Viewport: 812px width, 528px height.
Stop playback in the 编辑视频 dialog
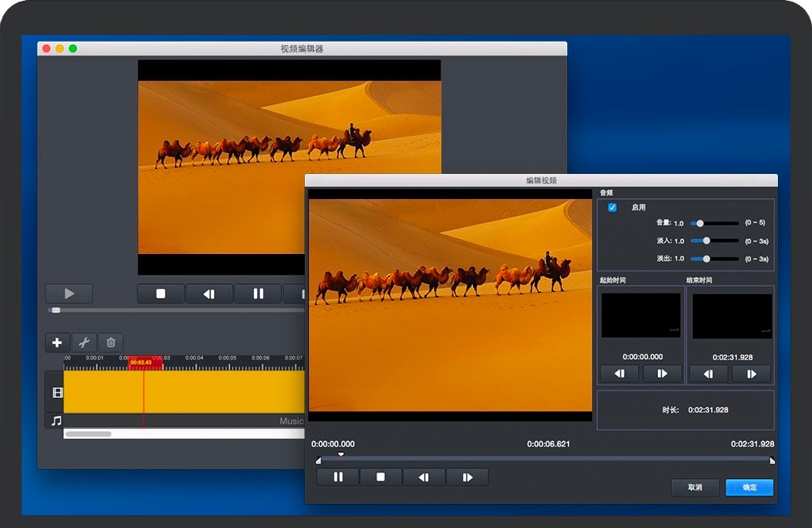[381, 477]
